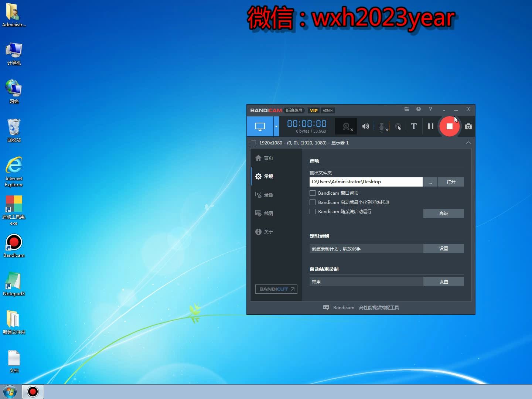Click the camera screenshot capture icon
This screenshot has height=399, width=532.
[468, 126]
